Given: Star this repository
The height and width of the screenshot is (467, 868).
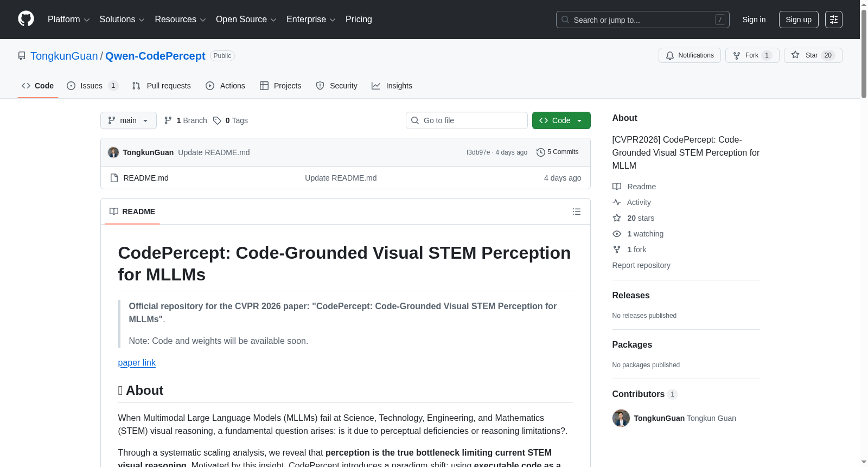Looking at the screenshot, I should tap(813, 55).
